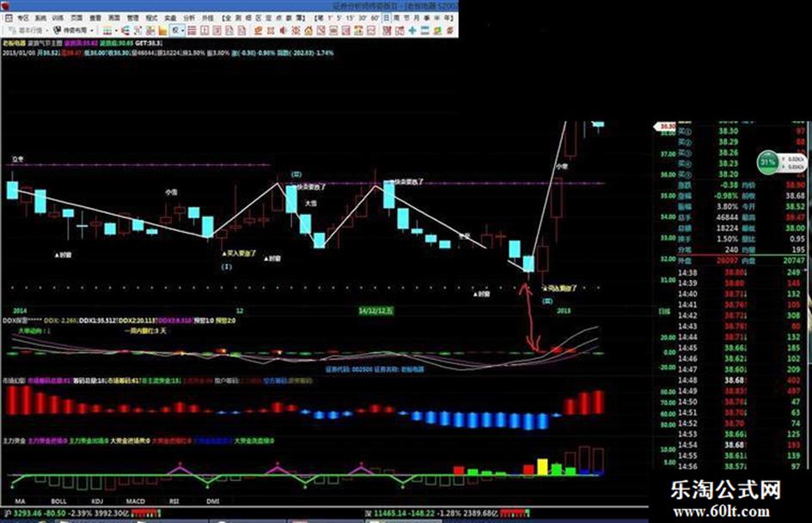This screenshot has width=812, height=523.
Task: Click the blue equals-bars toolbar icon
Action: click(x=424, y=31)
